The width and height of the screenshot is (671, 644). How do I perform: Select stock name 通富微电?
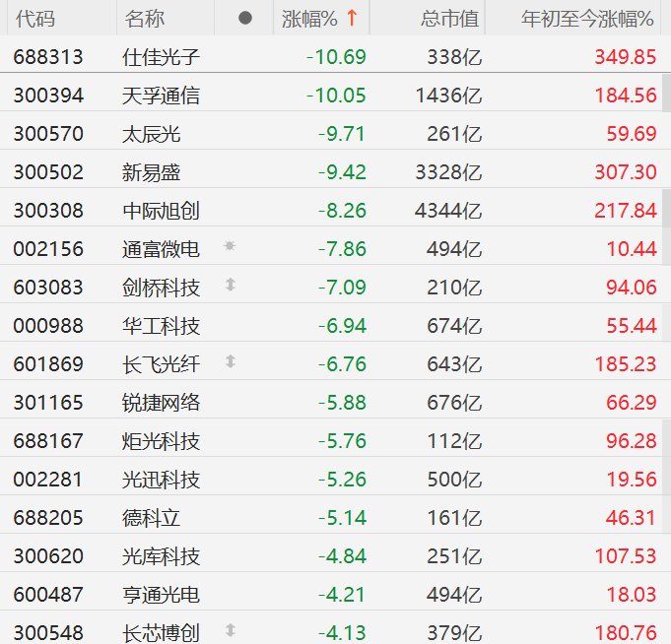161,249
